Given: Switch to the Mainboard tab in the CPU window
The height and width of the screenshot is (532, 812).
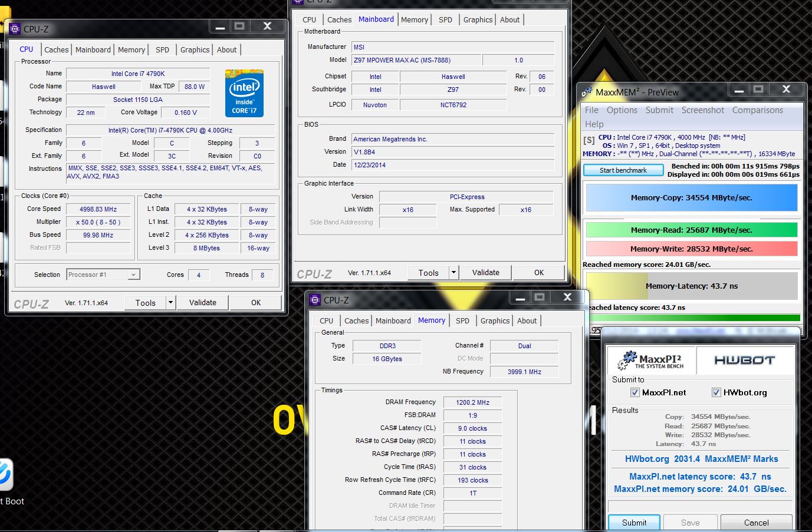Looking at the screenshot, I should 93,50.
